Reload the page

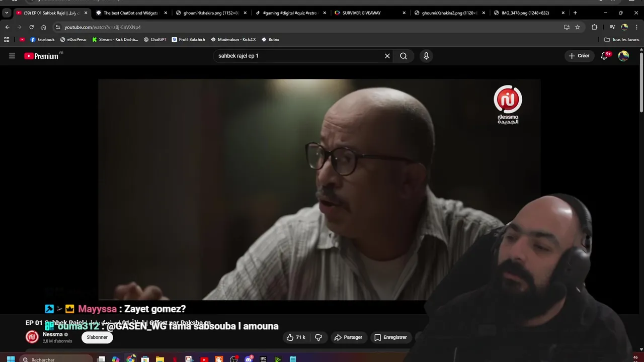31,27
